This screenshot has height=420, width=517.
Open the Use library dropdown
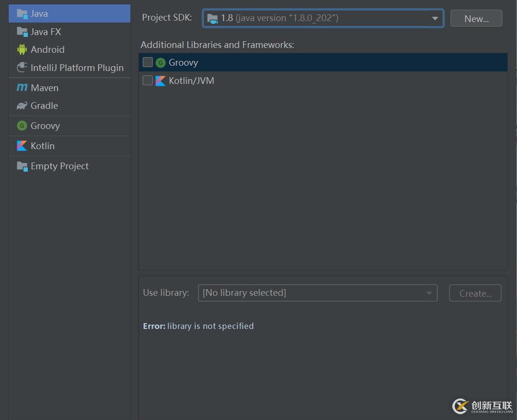click(317, 293)
